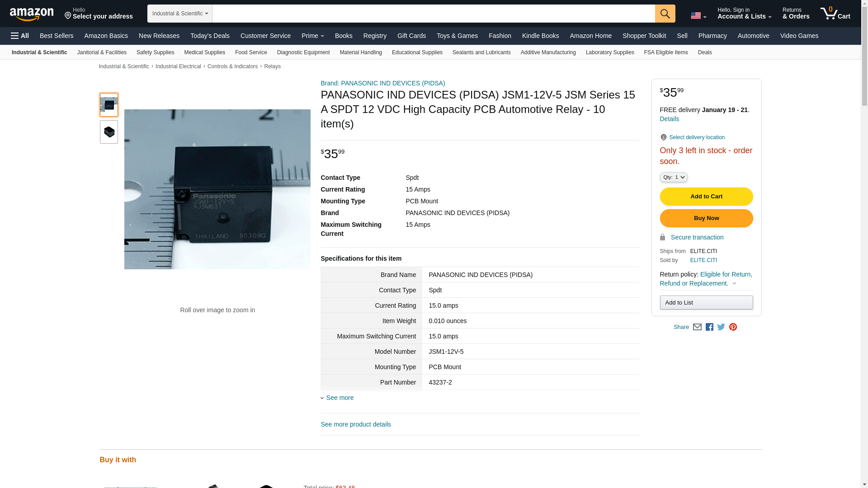This screenshot has height=488, width=868.
Task: Share via email envelope icon
Action: point(697,327)
